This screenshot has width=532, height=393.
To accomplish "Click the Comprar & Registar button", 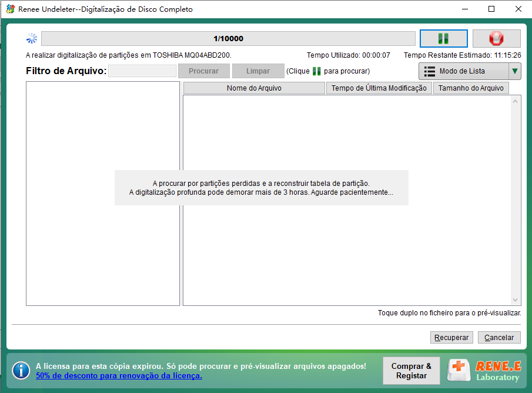I will coord(411,371).
